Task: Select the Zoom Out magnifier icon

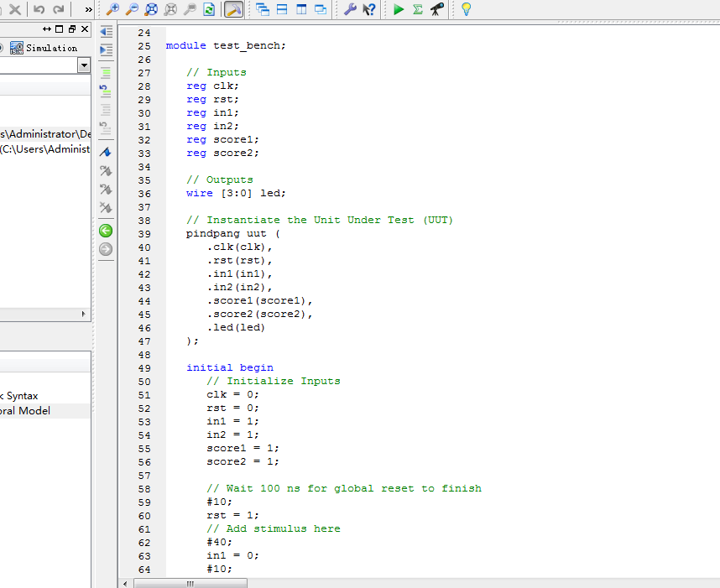Action: pos(132,9)
